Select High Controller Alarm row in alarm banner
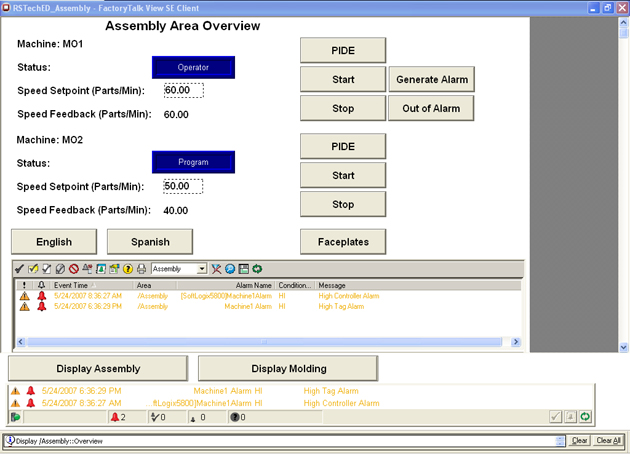Viewport: 630px width, 454px height. pos(301,403)
